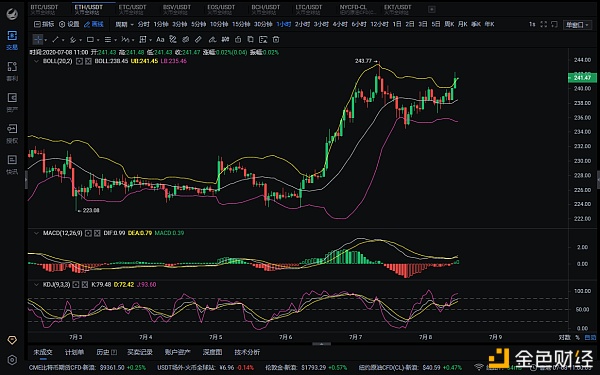This screenshot has height=375, width=600.
Task: Open the second sidebar icon below trading
Action: [x=12, y=71]
